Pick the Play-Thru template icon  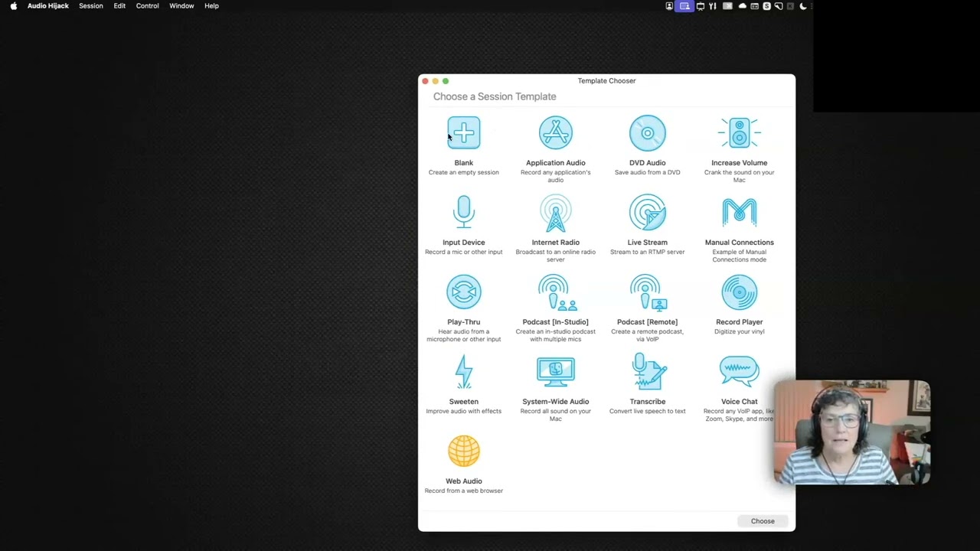[x=464, y=292]
